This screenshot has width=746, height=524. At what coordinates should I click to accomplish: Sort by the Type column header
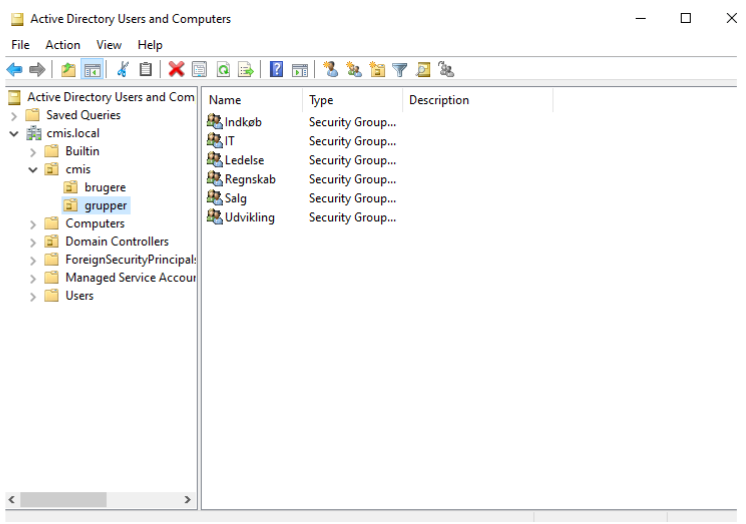click(x=353, y=100)
